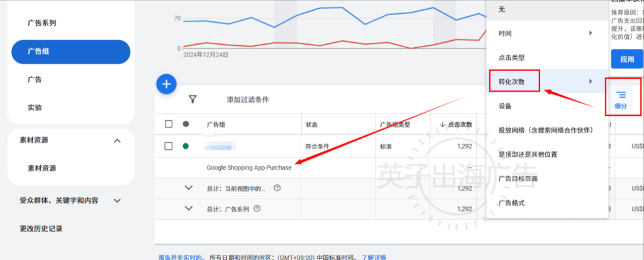Open the filter funnel icon
The image size is (644, 260).
click(x=193, y=99)
